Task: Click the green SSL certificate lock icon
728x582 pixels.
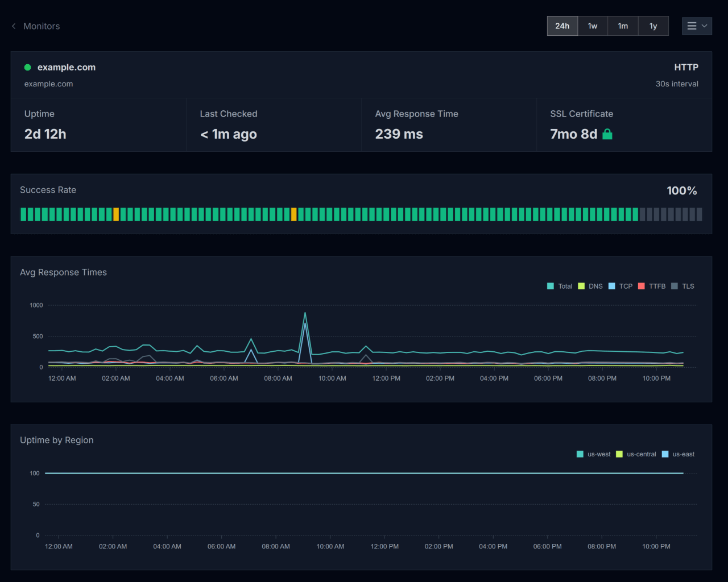Action: click(x=607, y=134)
